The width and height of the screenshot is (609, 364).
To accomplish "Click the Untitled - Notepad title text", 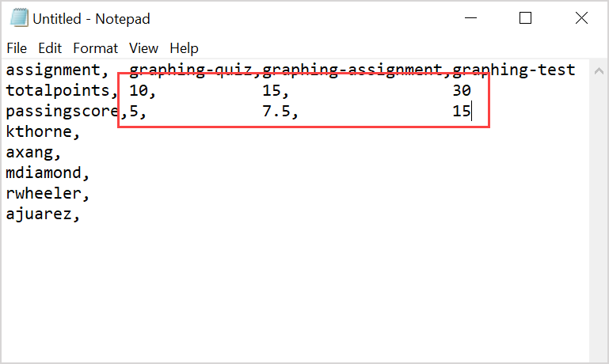I will click(91, 18).
